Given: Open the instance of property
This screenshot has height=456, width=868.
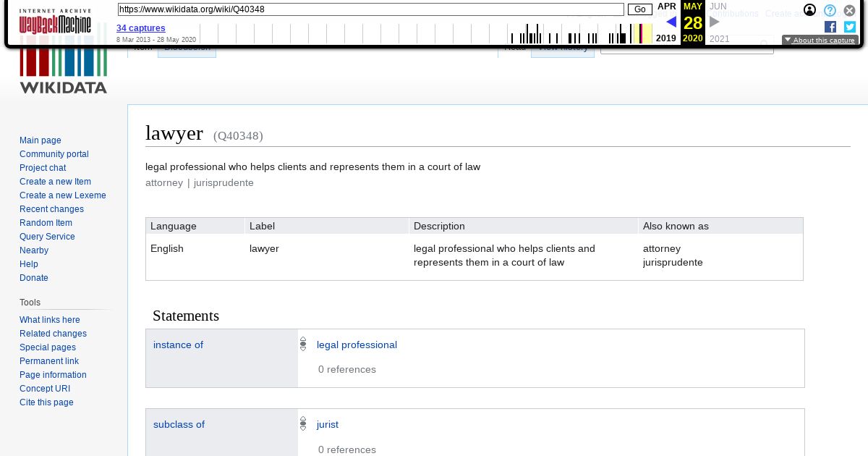Looking at the screenshot, I should (178, 345).
